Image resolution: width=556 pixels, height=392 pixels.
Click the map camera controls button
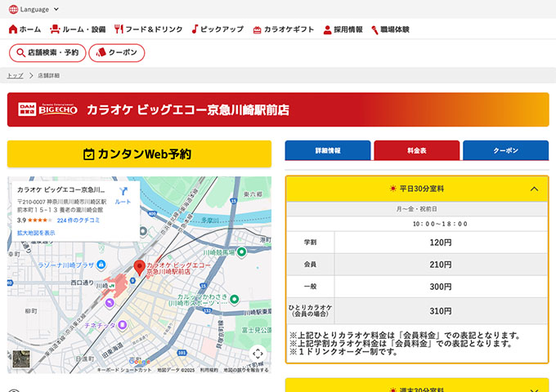tap(258, 353)
